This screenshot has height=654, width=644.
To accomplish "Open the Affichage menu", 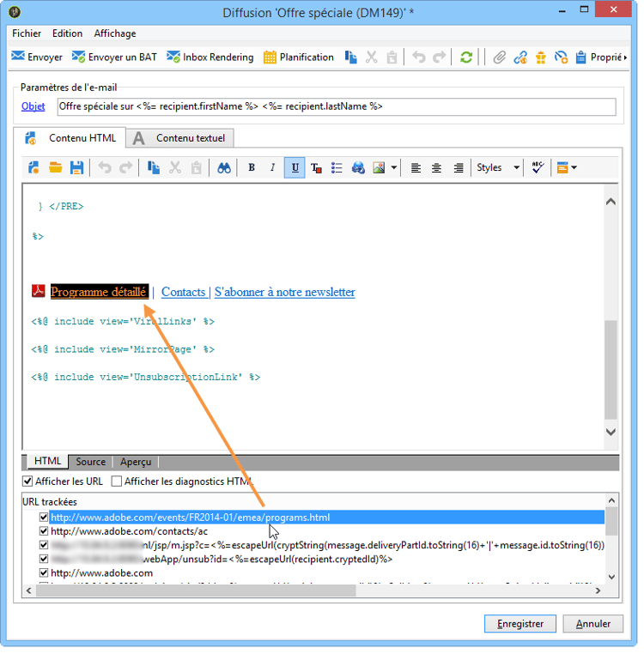I will [115, 33].
